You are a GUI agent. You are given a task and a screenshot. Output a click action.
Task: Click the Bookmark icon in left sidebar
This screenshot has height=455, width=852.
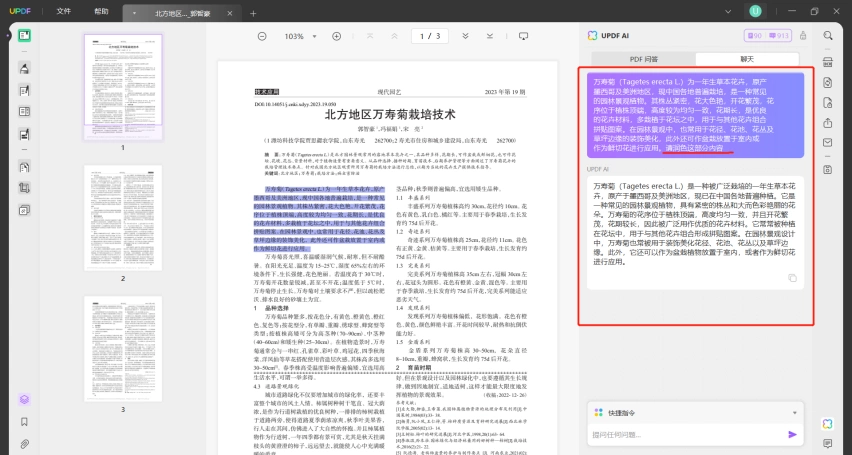pyautogui.click(x=24, y=422)
